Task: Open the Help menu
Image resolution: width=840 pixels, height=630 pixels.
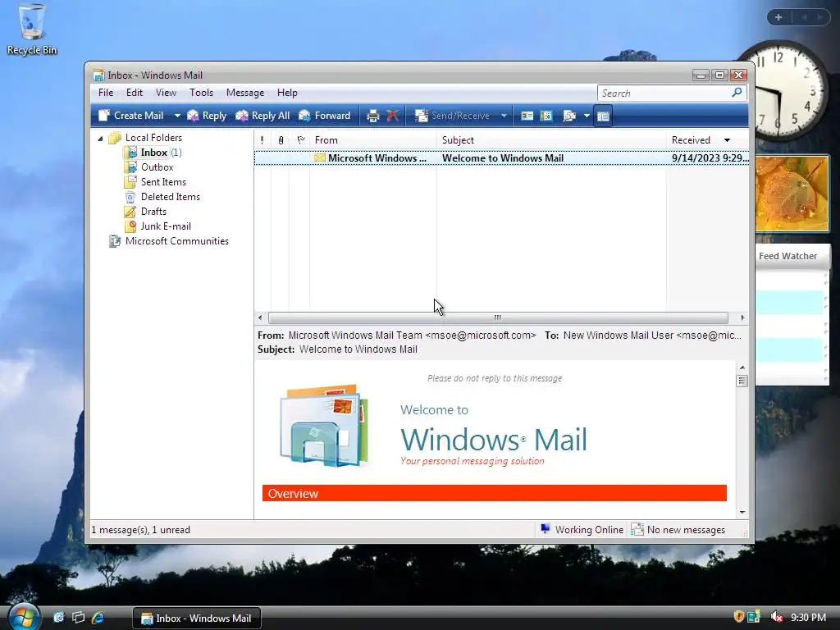Action: click(x=287, y=93)
